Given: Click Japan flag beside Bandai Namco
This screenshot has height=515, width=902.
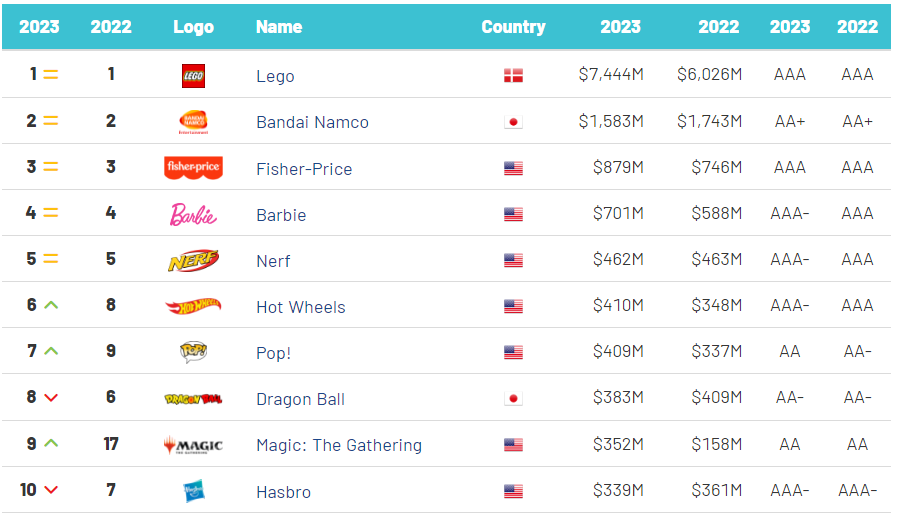Looking at the screenshot, I should pyautogui.click(x=513, y=122).
